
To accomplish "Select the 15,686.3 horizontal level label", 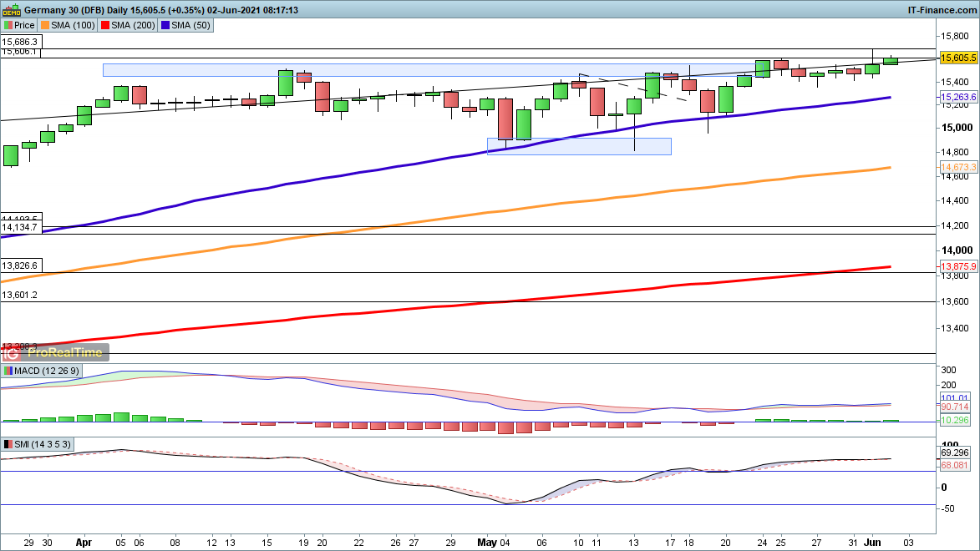I will [20, 41].
